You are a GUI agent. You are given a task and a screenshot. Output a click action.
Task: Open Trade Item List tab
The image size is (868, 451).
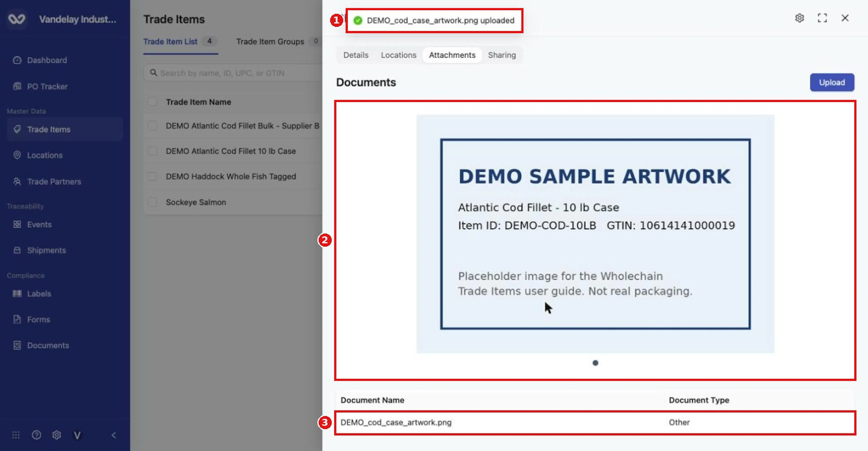click(181, 41)
